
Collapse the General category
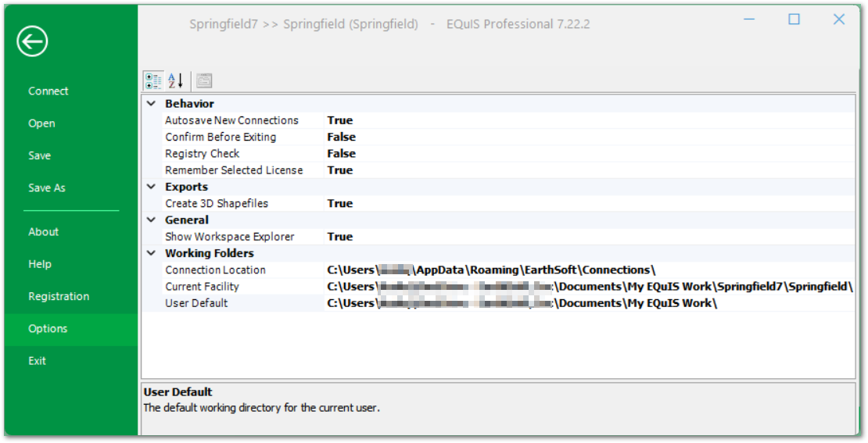point(152,220)
